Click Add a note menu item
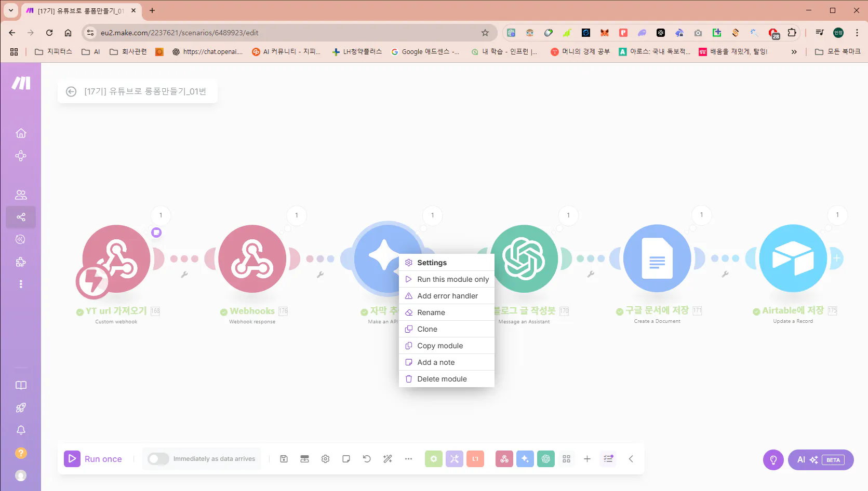868x491 pixels. [x=446, y=362]
